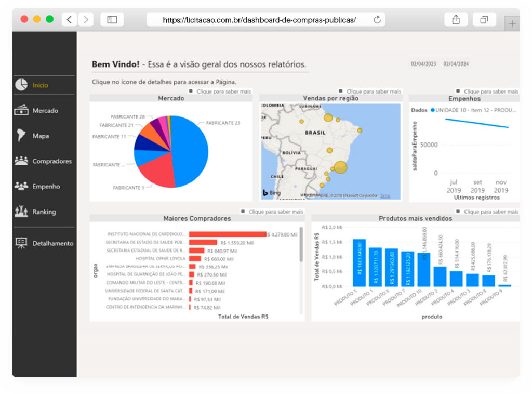Screen dimensions: 532x394
Task: Open the start date 02/04/2023 picker
Action: (423, 64)
